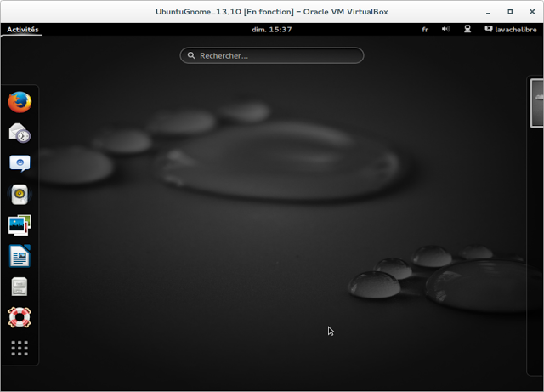
Task: Select the workspace thumbnail on right edge
Action: pos(537,103)
